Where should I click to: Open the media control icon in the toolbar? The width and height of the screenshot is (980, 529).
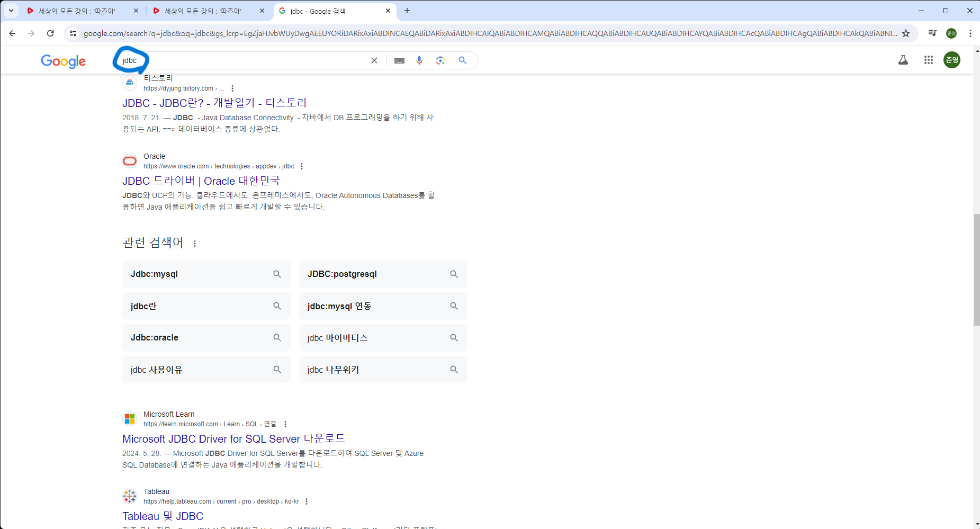932,33
